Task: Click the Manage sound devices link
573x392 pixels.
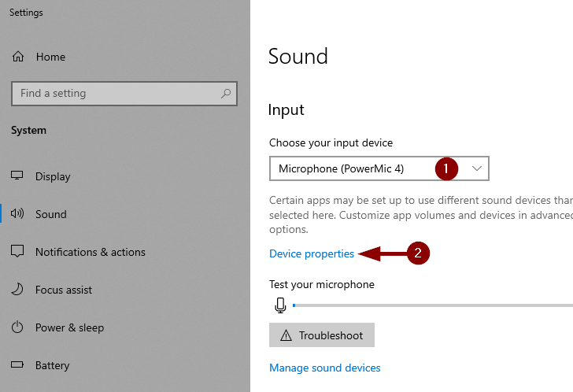Action: [325, 368]
